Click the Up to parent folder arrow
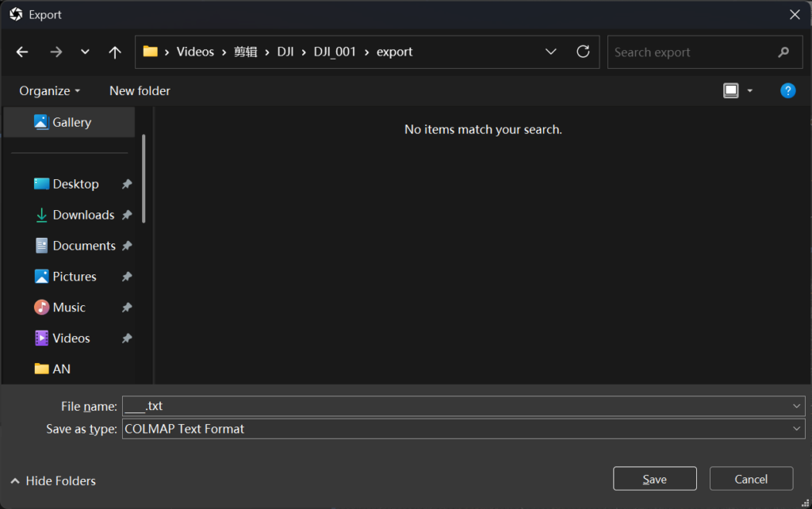 [115, 52]
